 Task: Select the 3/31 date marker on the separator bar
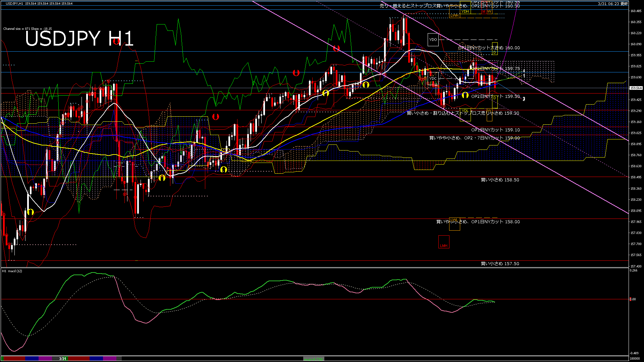point(62,359)
